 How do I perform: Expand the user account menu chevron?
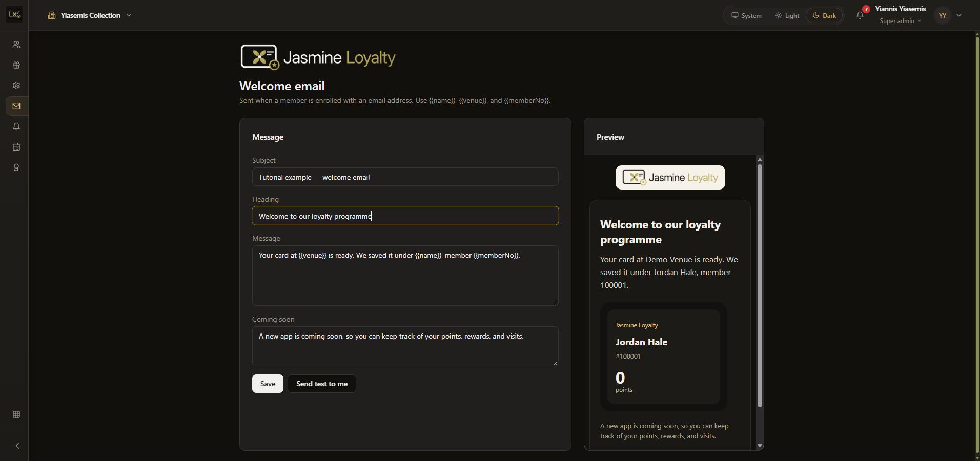(x=959, y=15)
